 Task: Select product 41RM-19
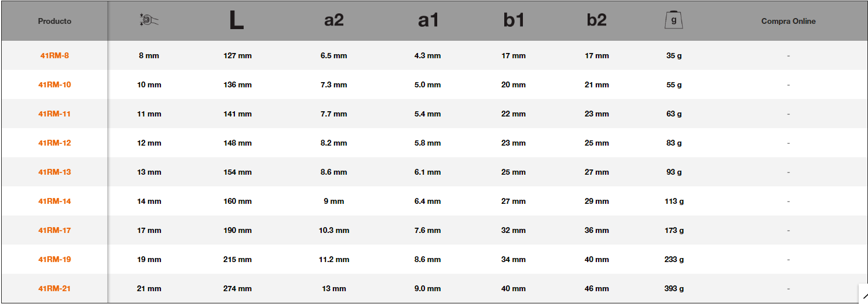[54, 260]
